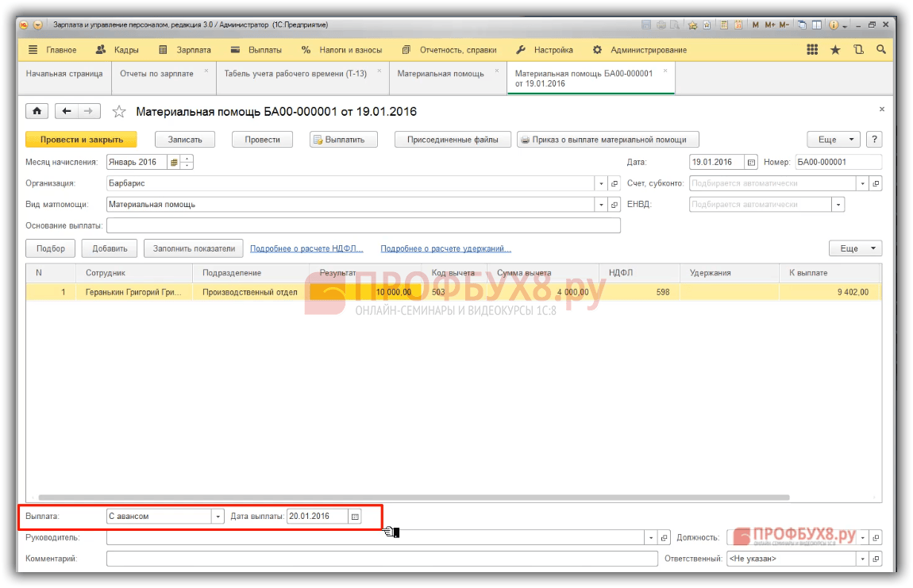Viewport: 913px width, 588px height.
Task: Open the top Еще dropdown button
Action: tap(834, 139)
